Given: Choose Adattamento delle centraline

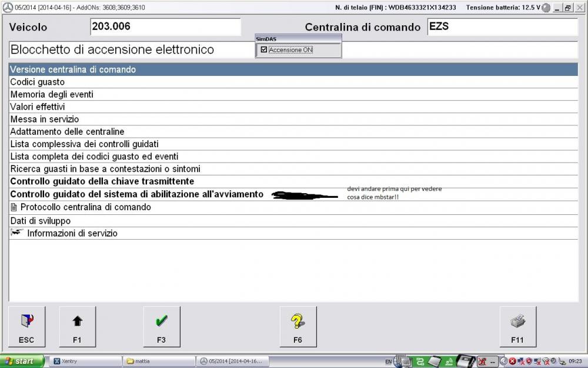Looking at the screenshot, I should (67, 131).
